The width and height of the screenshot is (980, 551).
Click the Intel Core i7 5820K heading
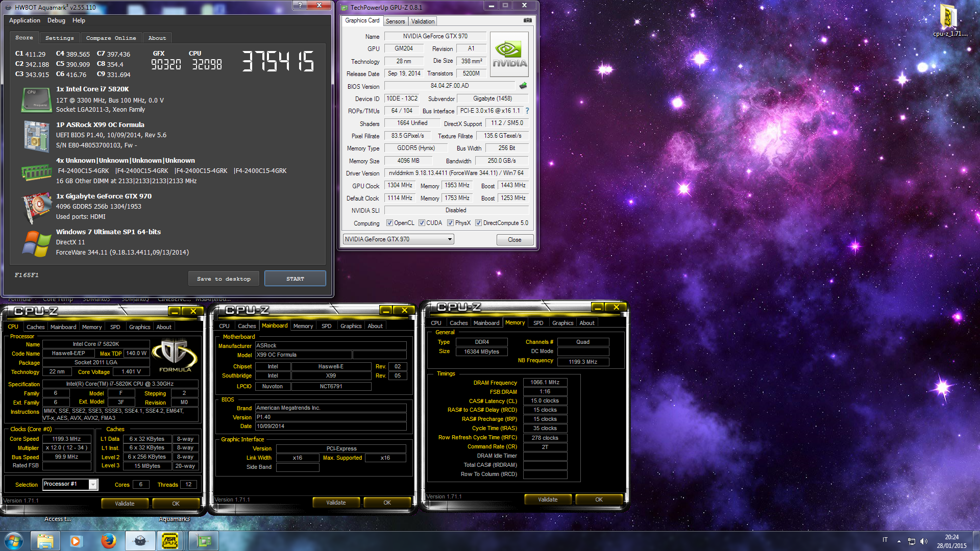click(92, 89)
